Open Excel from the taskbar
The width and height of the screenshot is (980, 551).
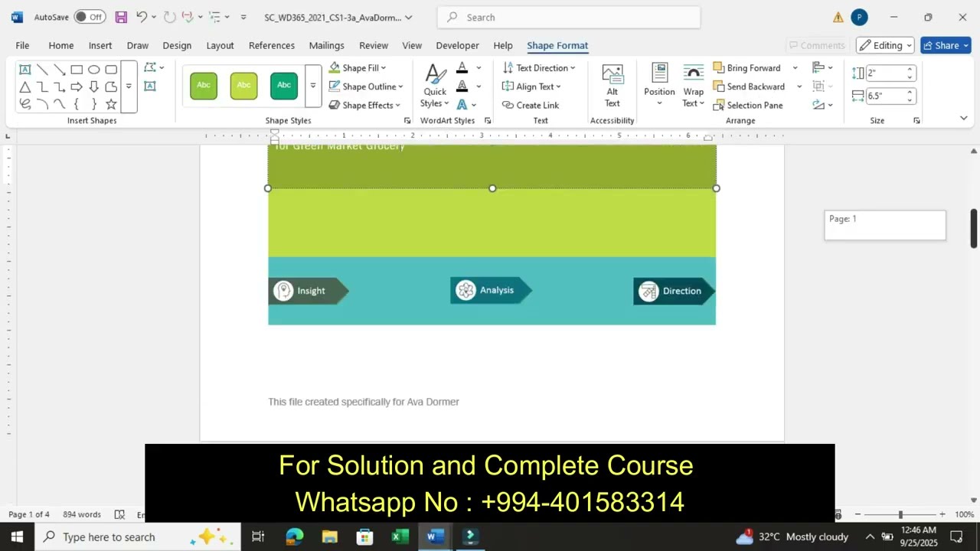point(400,536)
